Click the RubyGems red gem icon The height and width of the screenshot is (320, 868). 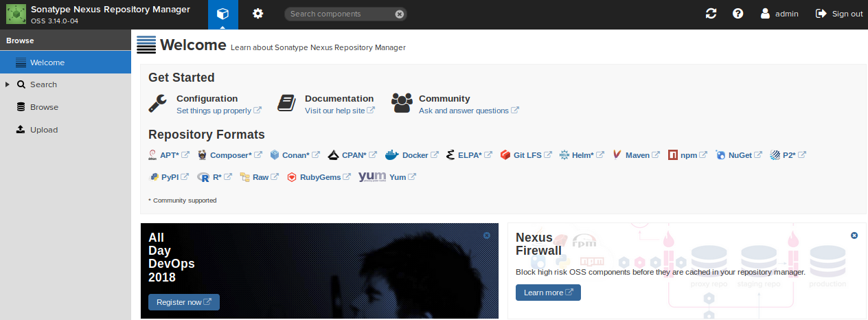tap(291, 176)
